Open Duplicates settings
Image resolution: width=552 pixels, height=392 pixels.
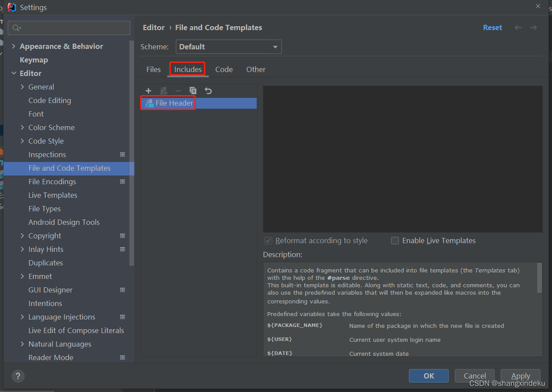point(45,263)
